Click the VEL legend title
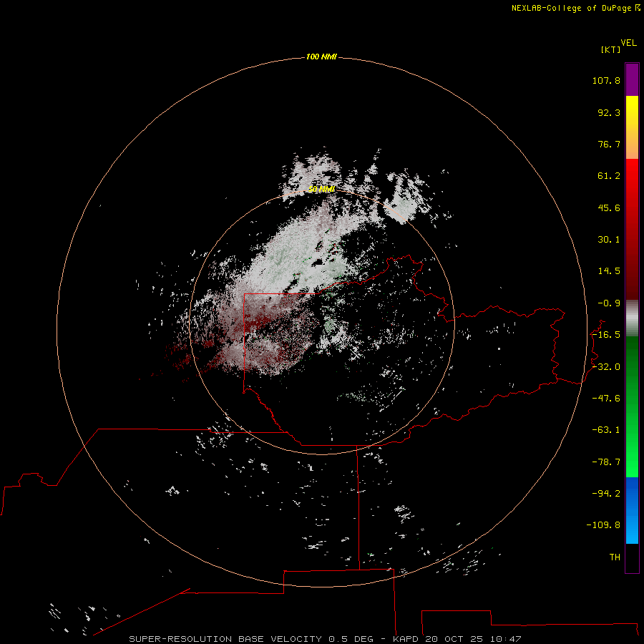This screenshot has height=644, width=644. (628, 43)
